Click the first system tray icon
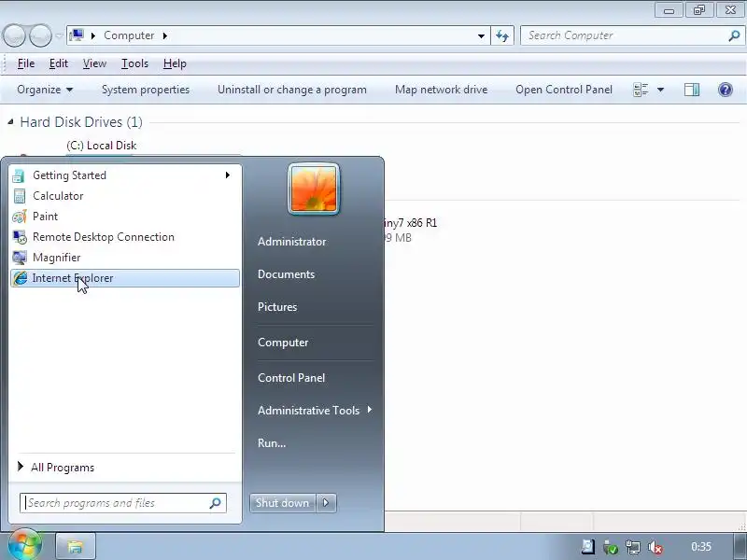Image resolution: width=747 pixels, height=560 pixels. (x=588, y=547)
